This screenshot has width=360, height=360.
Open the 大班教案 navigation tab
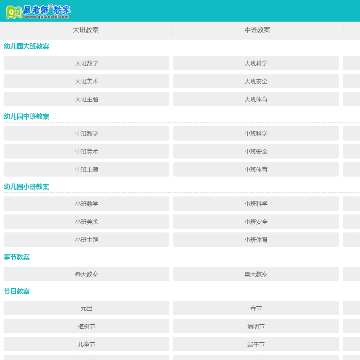(x=86, y=30)
